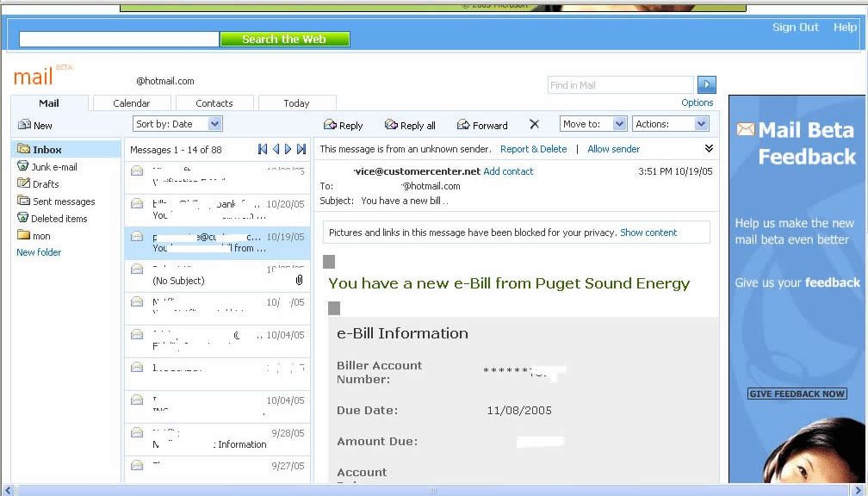The image size is (868, 496).
Task: Open the mon folder
Action: (x=34, y=236)
